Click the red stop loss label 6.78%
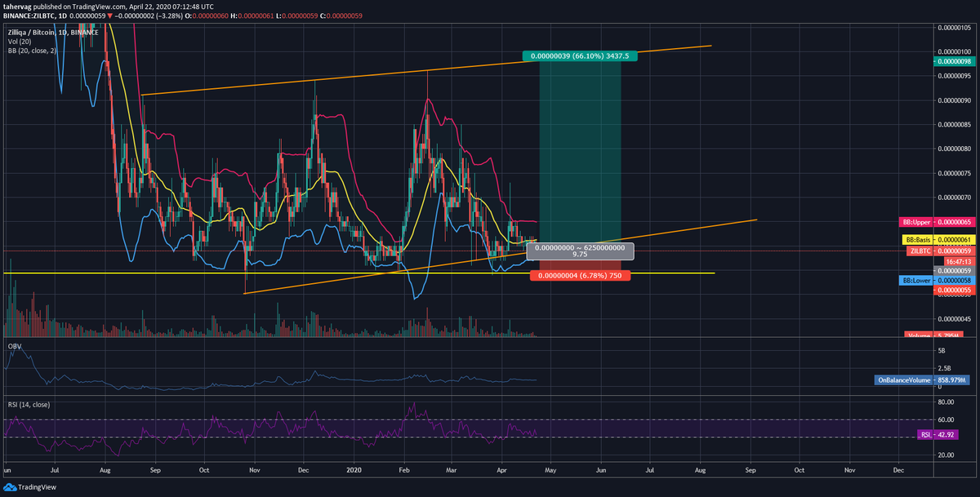 tap(581, 277)
